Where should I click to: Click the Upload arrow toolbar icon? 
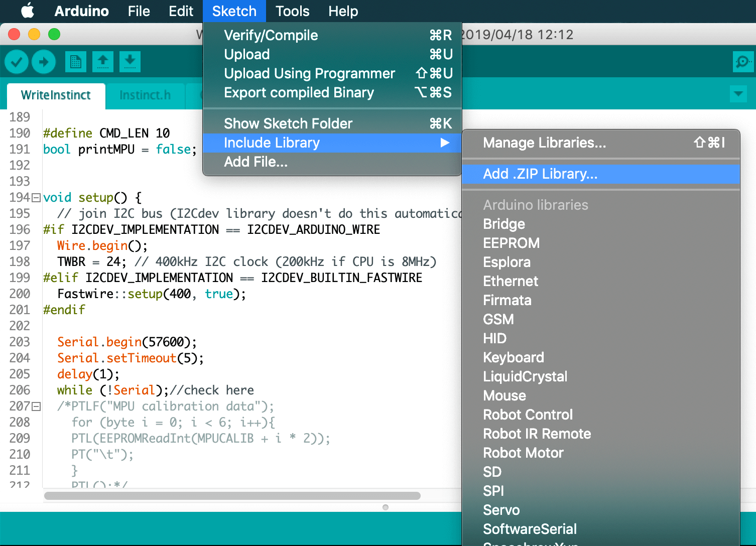point(44,62)
